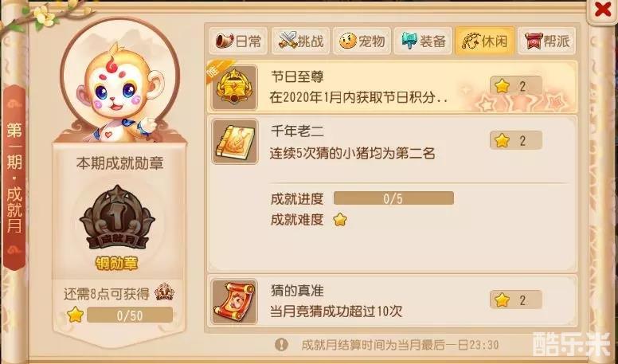This screenshot has width=618, height=364.
Task: Switch to the 挑战 tab
Action: click(x=300, y=41)
